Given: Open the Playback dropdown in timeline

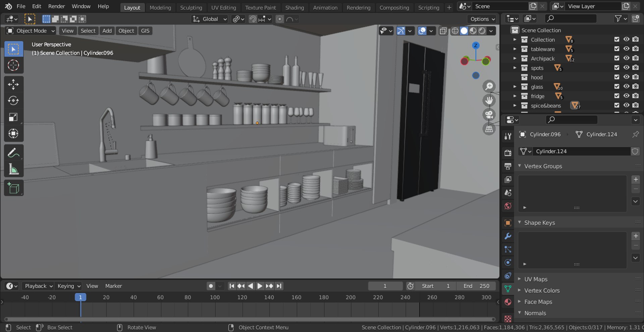Looking at the screenshot, I should [x=38, y=286].
